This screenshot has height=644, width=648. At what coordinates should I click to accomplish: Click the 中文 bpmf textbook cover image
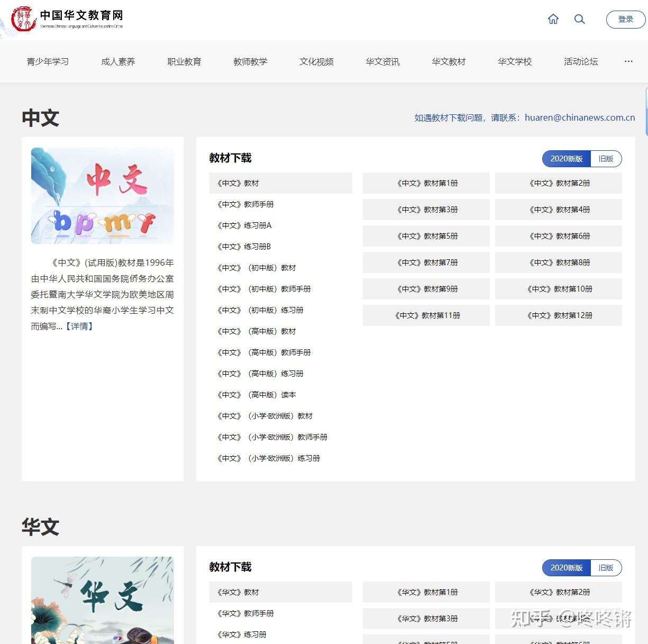(x=102, y=195)
